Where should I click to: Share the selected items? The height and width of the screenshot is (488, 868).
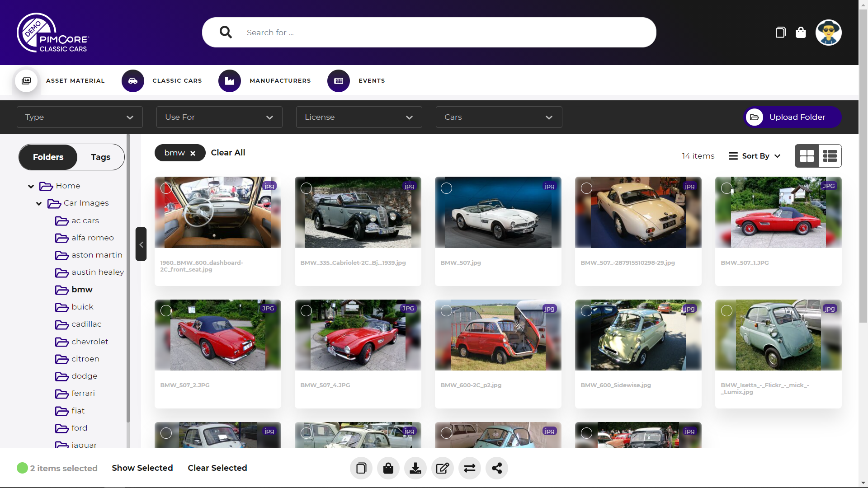click(497, 468)
